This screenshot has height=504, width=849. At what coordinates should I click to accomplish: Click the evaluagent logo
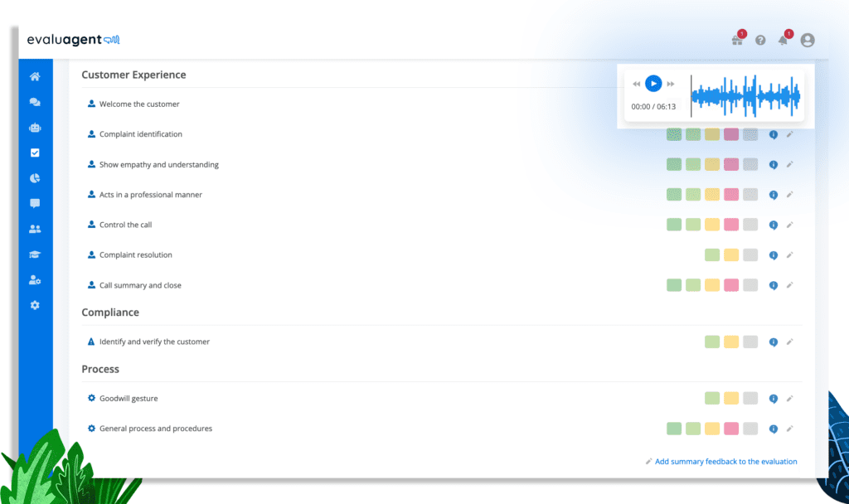tap(73, 40)
